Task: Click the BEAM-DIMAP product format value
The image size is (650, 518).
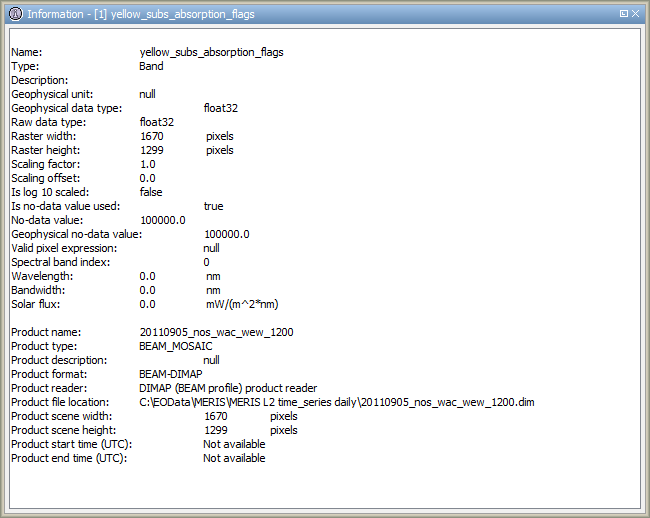Action: click(170, 374)
